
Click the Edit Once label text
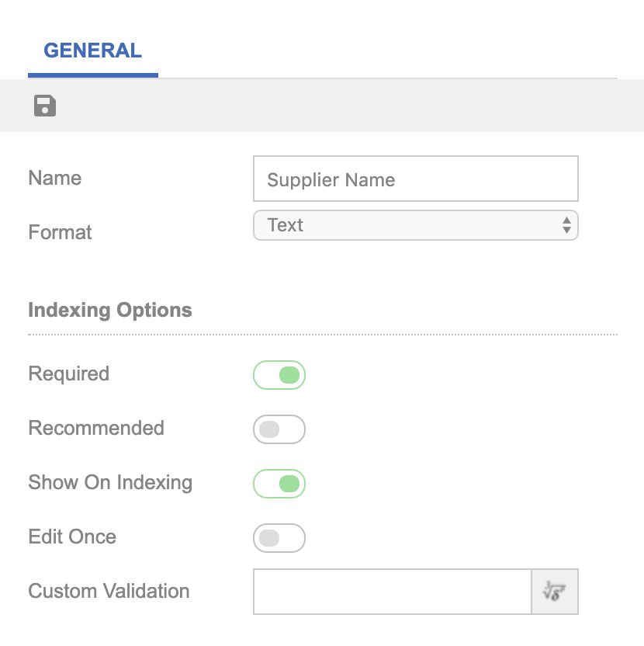[x=72, y=537]
